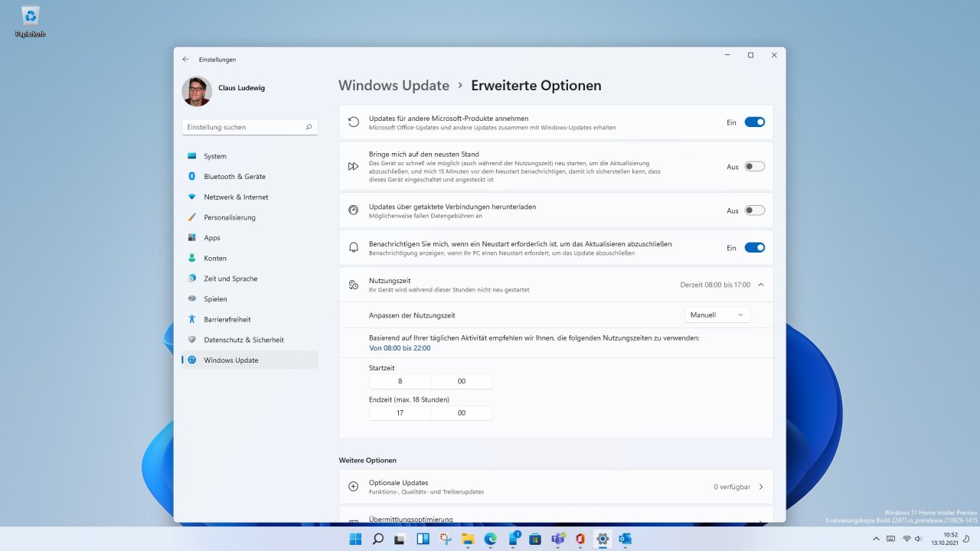Disable updates for other Microsoft products toggle

click(x=754, y=122)
